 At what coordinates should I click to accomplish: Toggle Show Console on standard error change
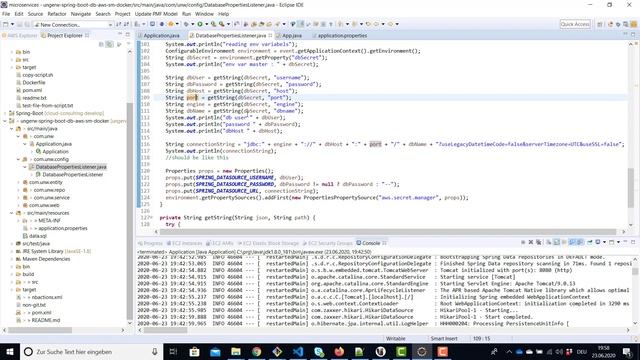click(x=580, y=242)
